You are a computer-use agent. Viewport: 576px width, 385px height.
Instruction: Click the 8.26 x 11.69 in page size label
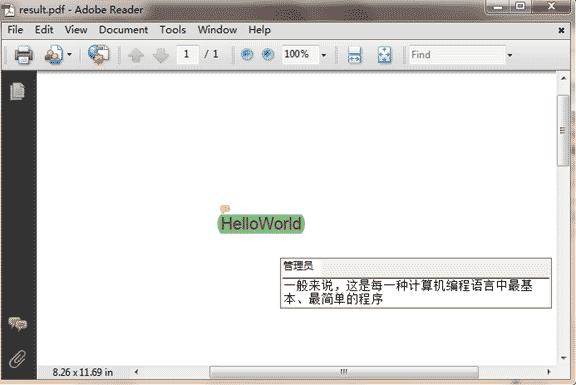coord(83,372)
